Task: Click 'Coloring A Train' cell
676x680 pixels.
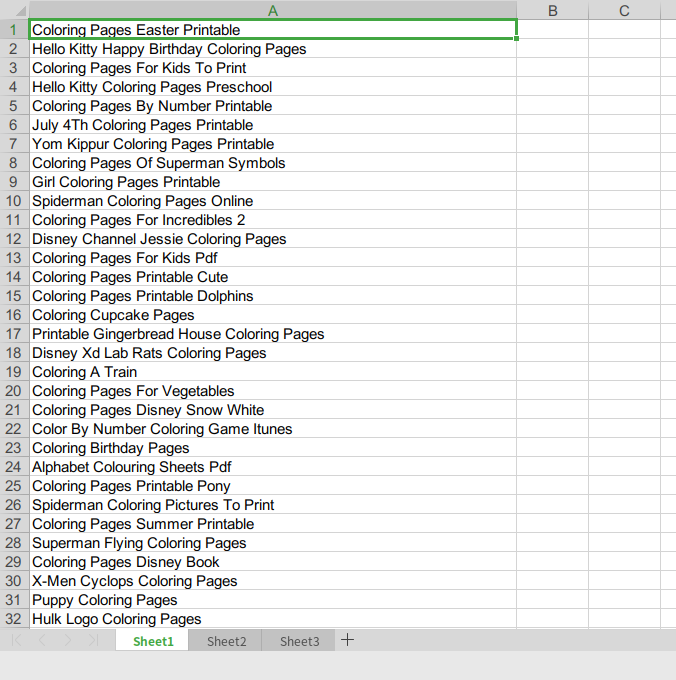Action: (x=273, y=372)
